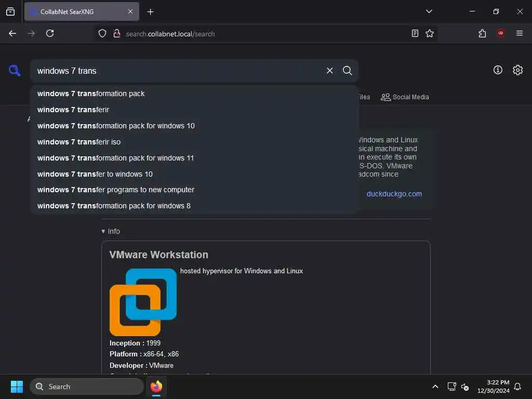Open duckduckgo.com link
The height and width of the screenshot is (399, 532).
coord(394,194)
